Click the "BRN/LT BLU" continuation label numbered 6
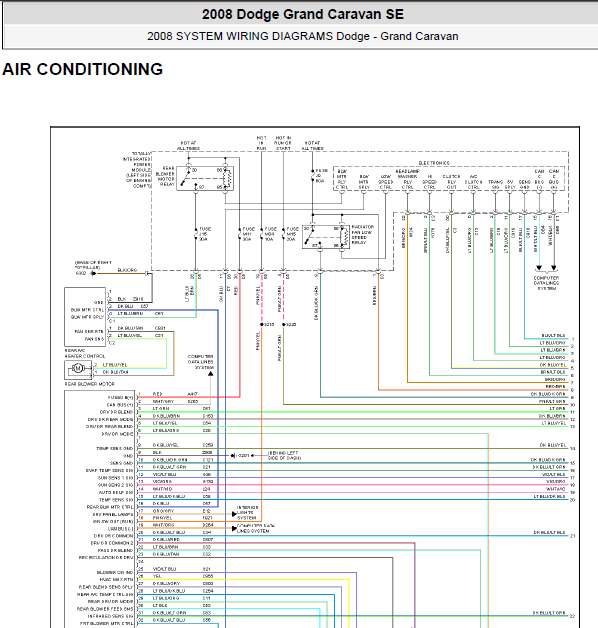 pos(553,372)
